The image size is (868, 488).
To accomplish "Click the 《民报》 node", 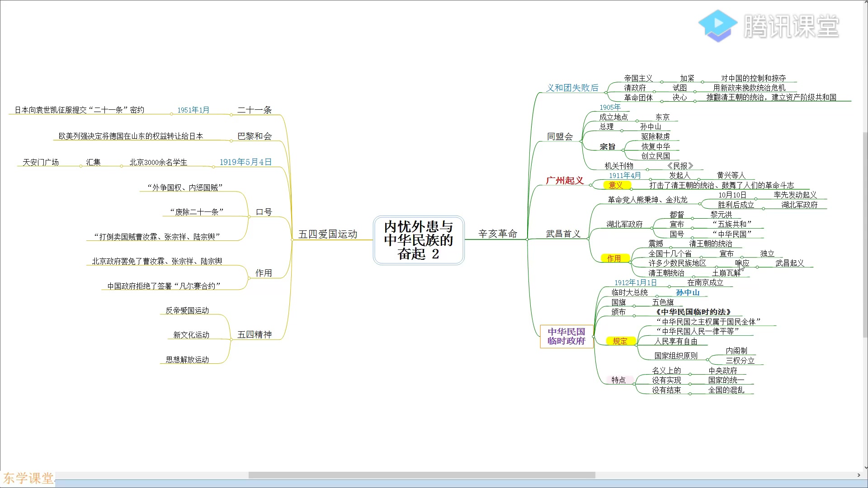I will point(680,166).
